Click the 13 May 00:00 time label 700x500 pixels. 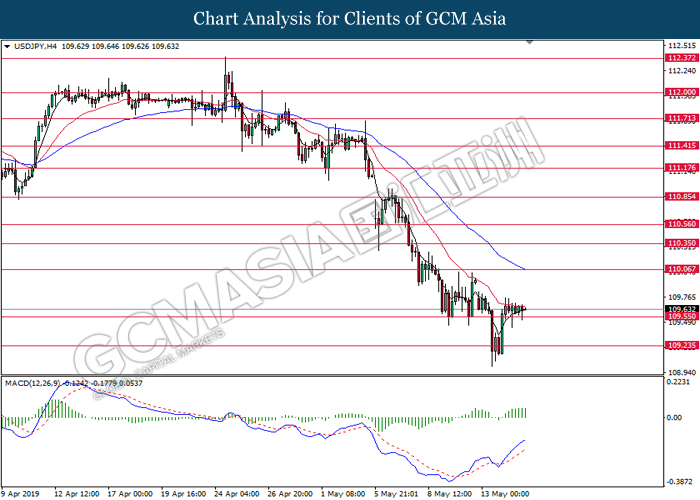(505, 494)
